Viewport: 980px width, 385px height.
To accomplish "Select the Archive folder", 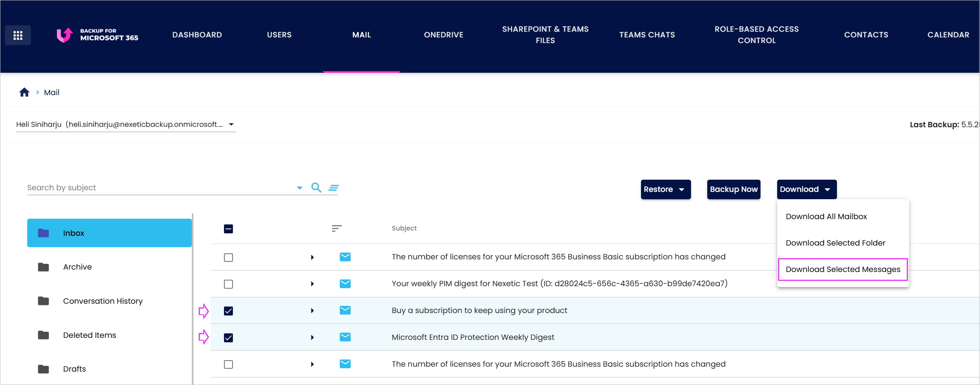I will [109, 267].
